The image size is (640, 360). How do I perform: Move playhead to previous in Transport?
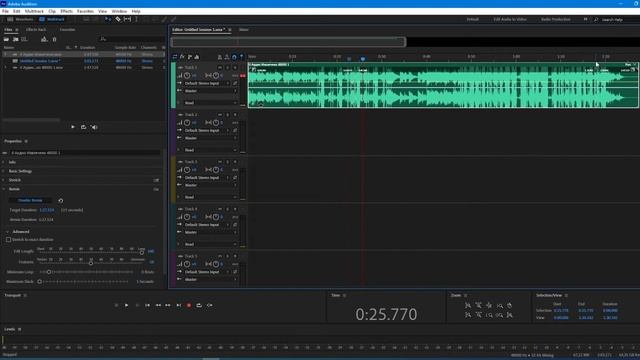coord(147,305)
